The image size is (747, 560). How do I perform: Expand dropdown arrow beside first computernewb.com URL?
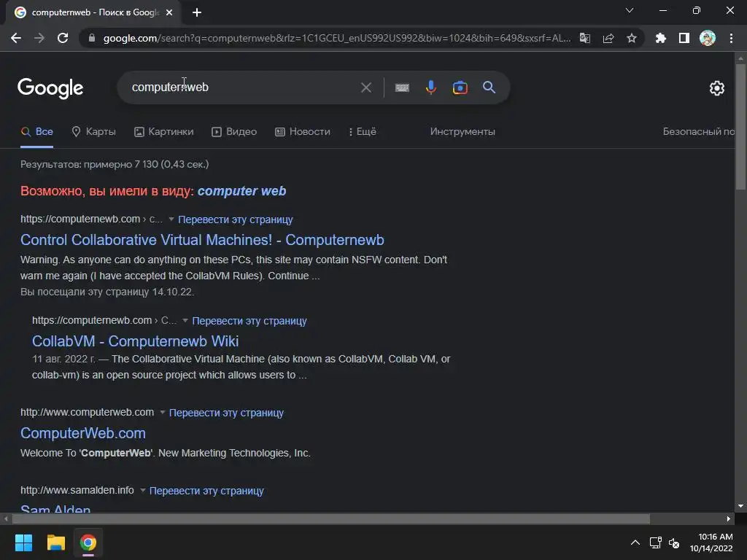[171, 219]
